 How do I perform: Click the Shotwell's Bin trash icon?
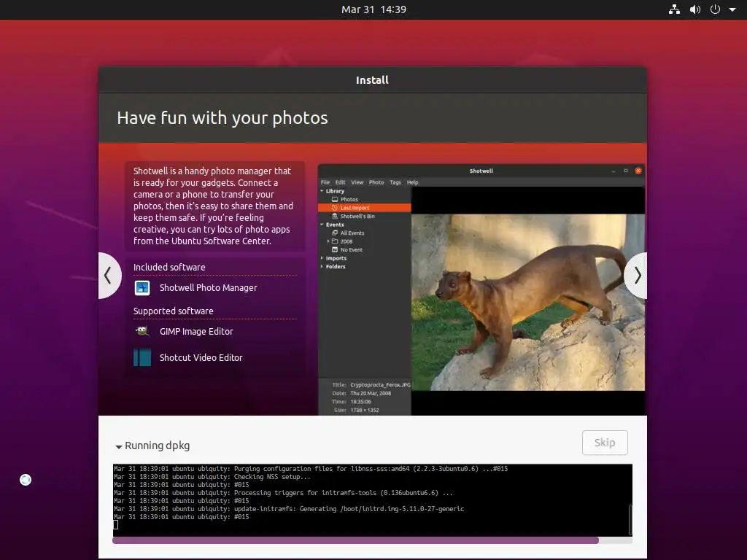(x=335, y=216)
